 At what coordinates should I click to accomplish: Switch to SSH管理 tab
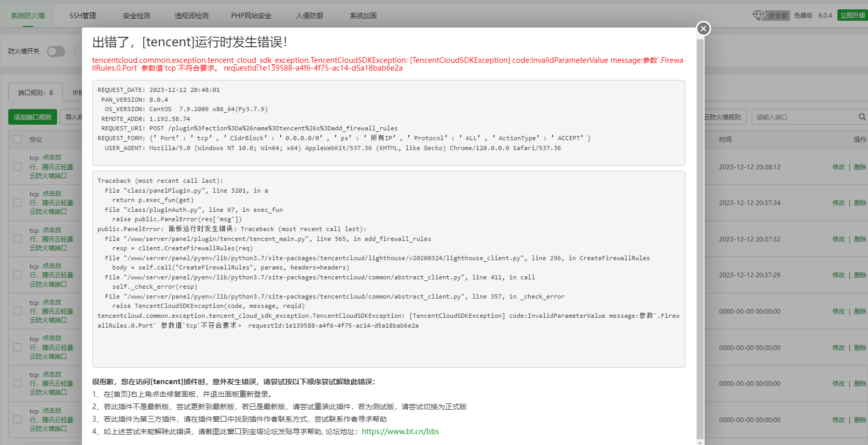pos(82,16)
